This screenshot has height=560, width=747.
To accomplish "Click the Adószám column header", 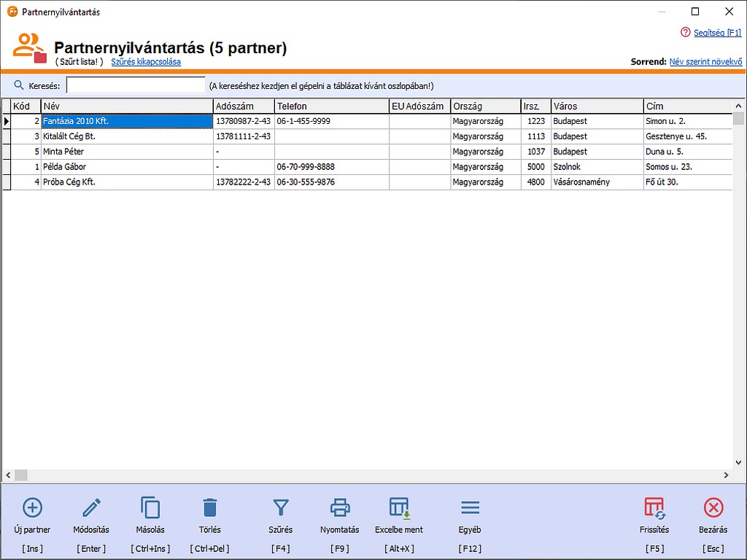I will click(x=243, y=106).
